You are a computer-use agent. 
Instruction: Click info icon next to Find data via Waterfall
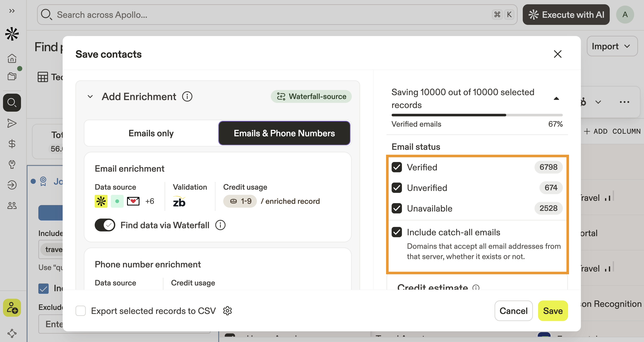coord(220,225)
